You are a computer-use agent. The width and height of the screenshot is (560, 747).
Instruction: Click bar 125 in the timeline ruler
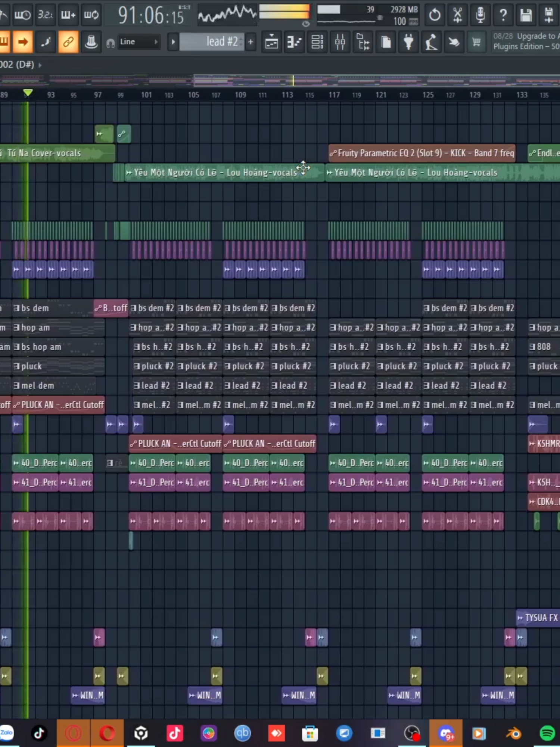tap(428, 95)
